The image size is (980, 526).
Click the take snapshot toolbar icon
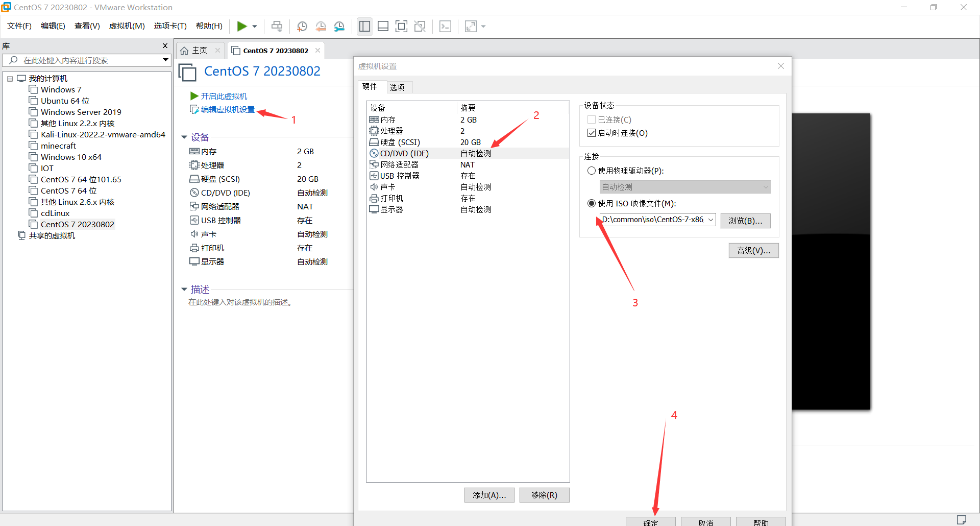302,27
